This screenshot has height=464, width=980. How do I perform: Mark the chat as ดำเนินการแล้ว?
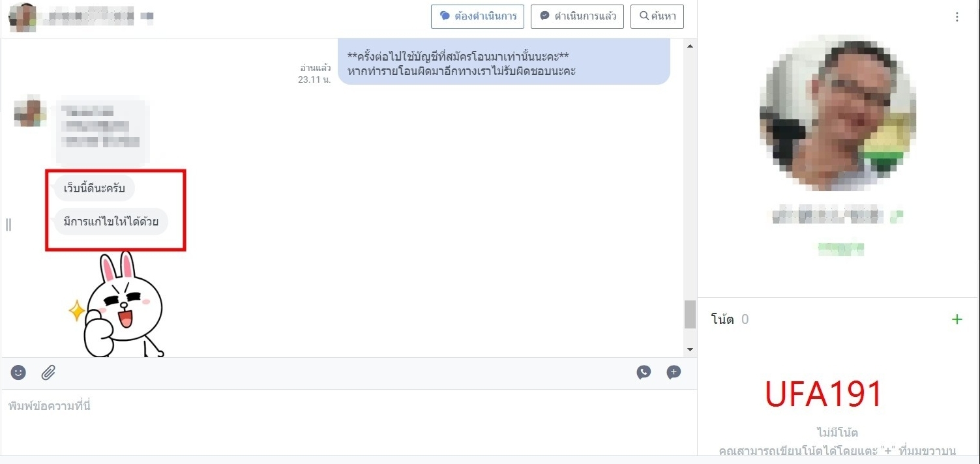[x=577, y=16]
